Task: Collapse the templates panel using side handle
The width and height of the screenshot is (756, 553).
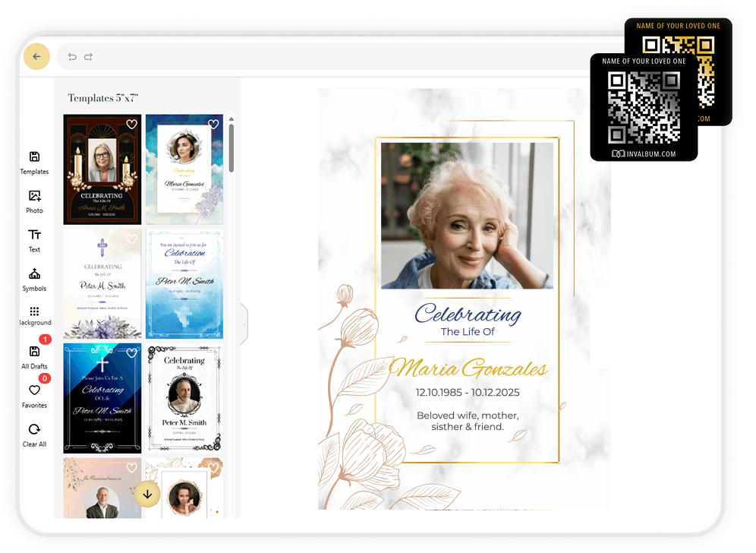Action: pos(244,324)
